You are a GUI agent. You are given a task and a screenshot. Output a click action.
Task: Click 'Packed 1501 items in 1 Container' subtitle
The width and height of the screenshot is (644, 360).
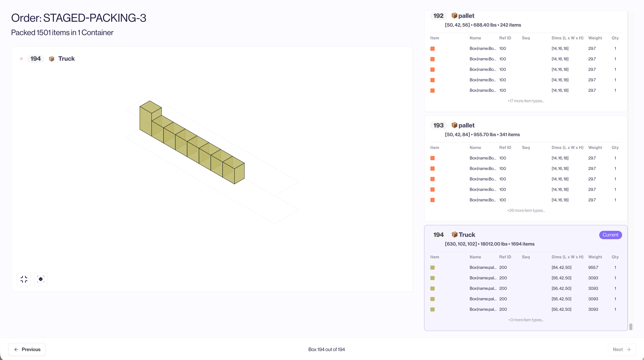coord(62,33)
